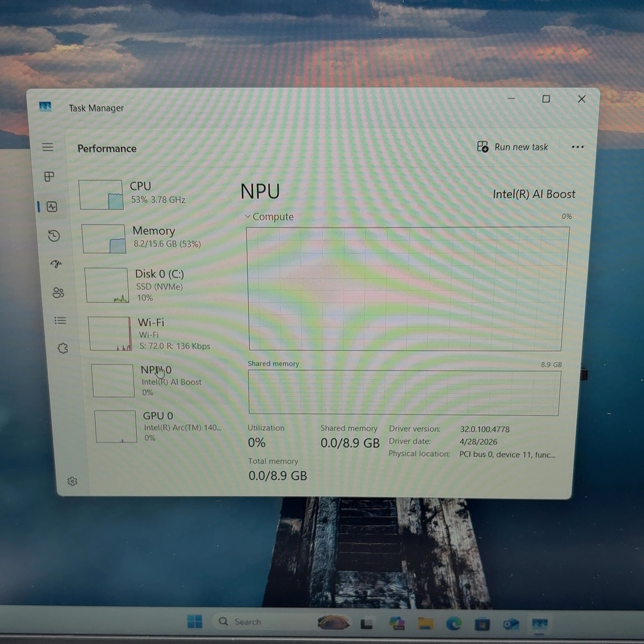Select the Performance page icon in sidebar

[52, 207]
